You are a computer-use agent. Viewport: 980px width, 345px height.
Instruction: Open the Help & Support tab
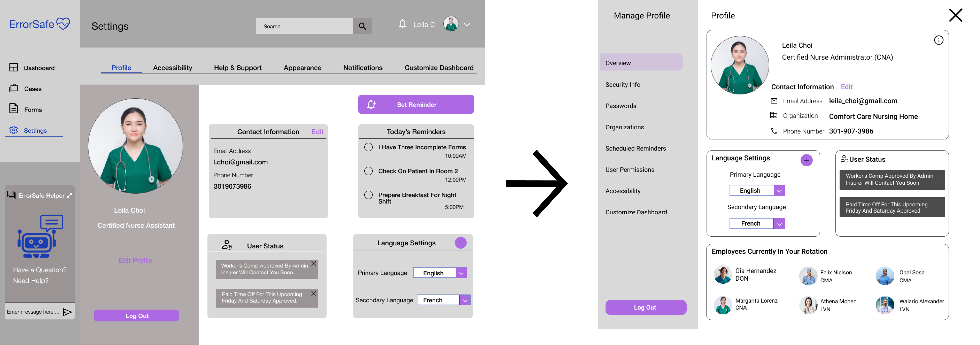238,68
